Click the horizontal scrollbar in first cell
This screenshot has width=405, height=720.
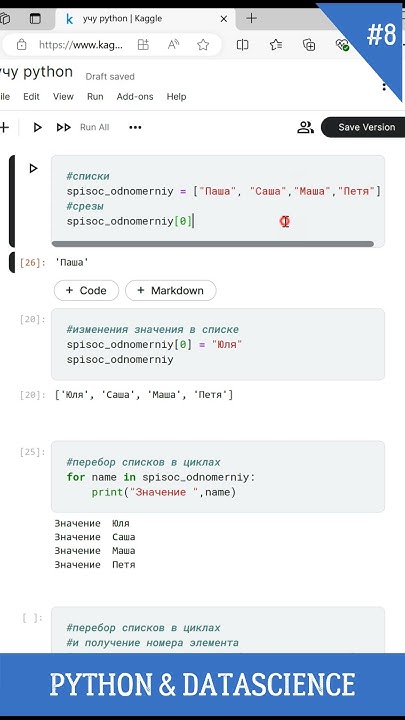pos(213,244)
